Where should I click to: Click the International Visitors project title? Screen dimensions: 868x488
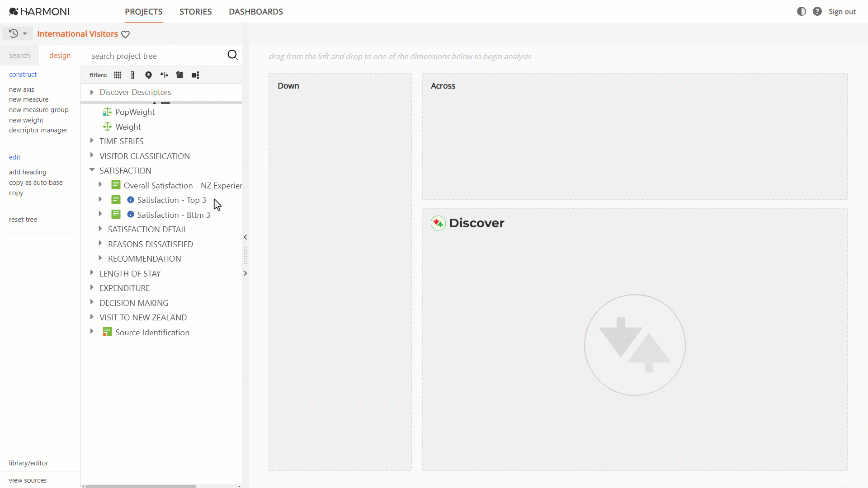click(x=77, y=34)
